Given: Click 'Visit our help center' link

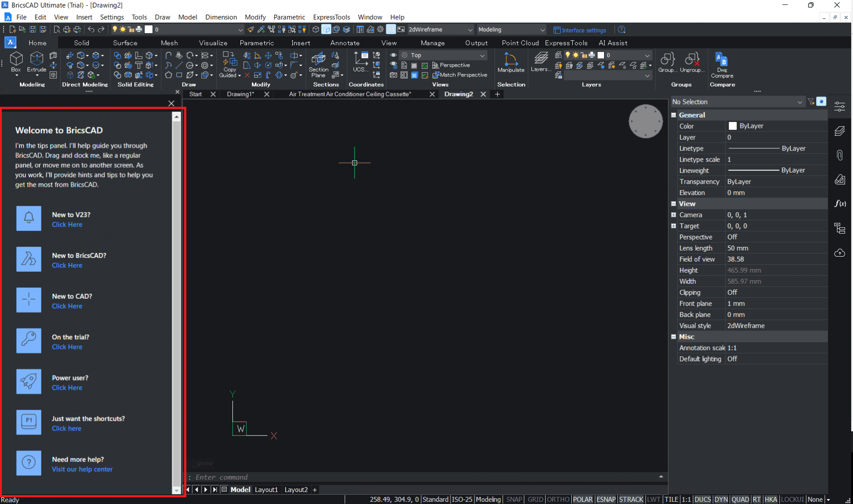Looking at the screenshot, I should [x=82, y=469].
